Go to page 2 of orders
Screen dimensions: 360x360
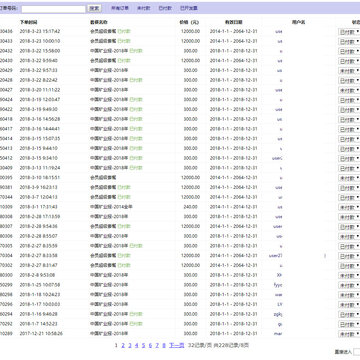(123, 345)
